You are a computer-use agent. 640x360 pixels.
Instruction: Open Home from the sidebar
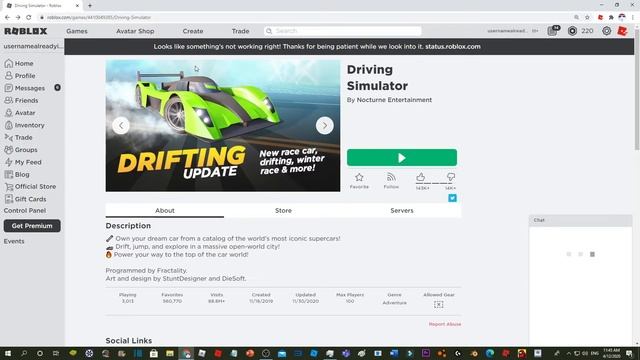(19, 64)
